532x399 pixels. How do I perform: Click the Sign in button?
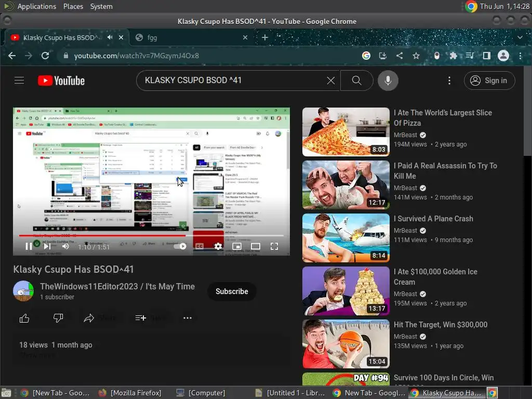[x=489, y=81]
